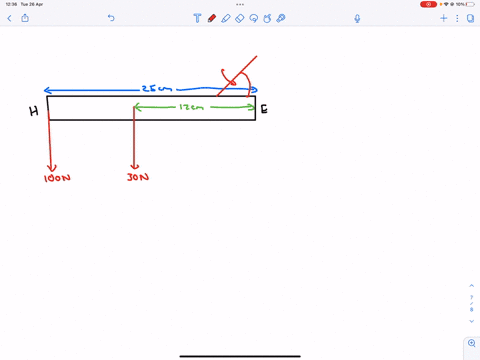Start audio recording with microphone icon
The width and height of the screenshot is (480, 360).
click(357, 18)
